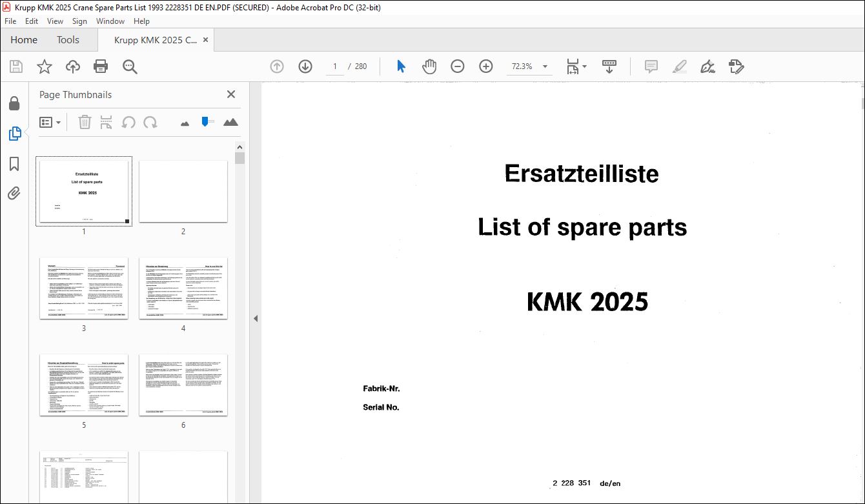Enlarge thumbnail size with large mountain

pyautogui.click(x=230, y=122)
